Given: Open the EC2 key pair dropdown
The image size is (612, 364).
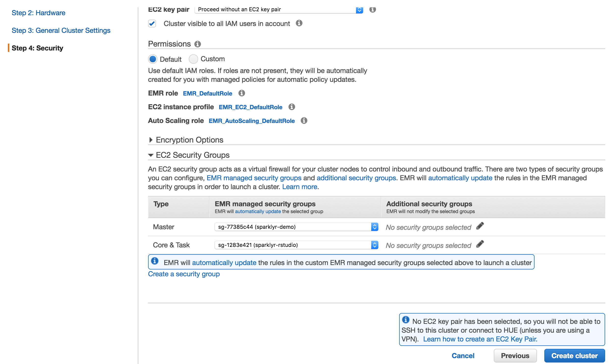Looking at the screenshot, I should click(x=360, y=10).
